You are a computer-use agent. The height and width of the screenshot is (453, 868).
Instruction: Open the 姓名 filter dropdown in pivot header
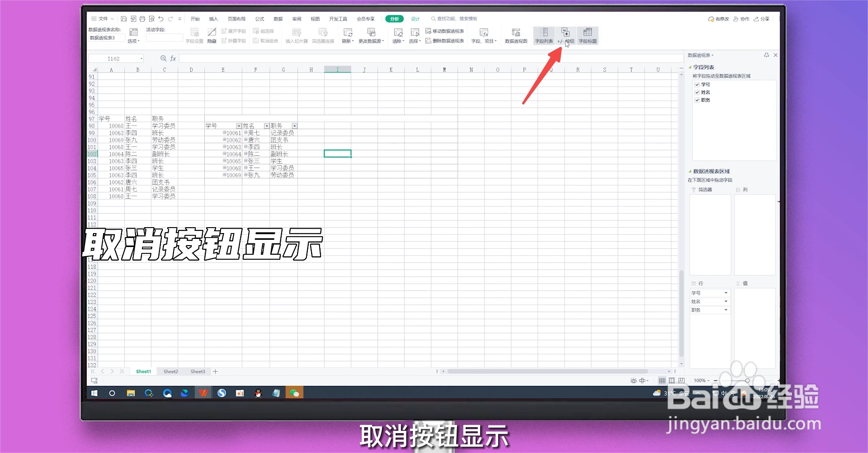pyautogui.click(x=267, y=126)
